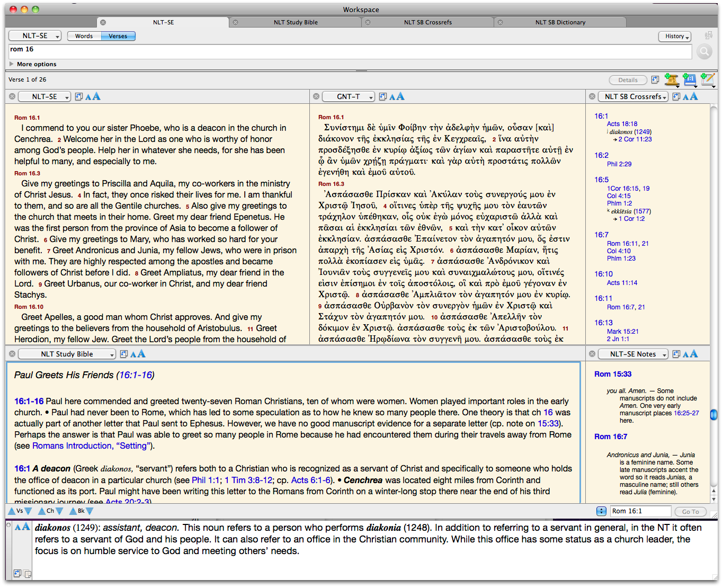The height and width of the screenshot is (588, 723).
Task: Open the NLT Study Bible module dropdown
Action: tap(67, 354)
